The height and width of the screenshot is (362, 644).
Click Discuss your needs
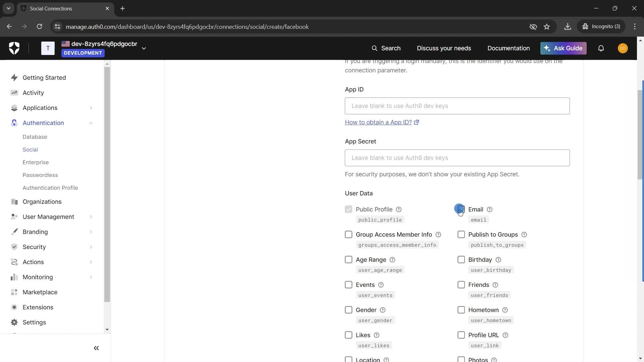coord(444,48)
